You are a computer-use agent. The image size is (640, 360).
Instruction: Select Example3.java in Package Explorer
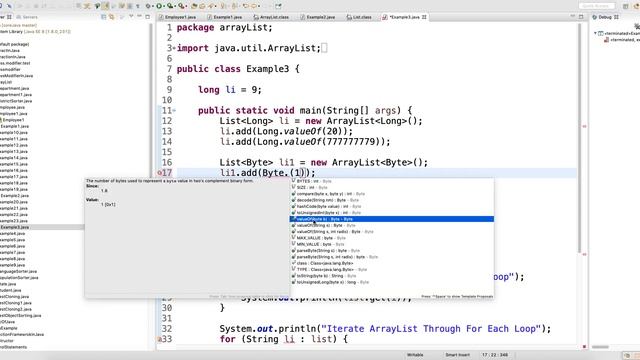15,227
